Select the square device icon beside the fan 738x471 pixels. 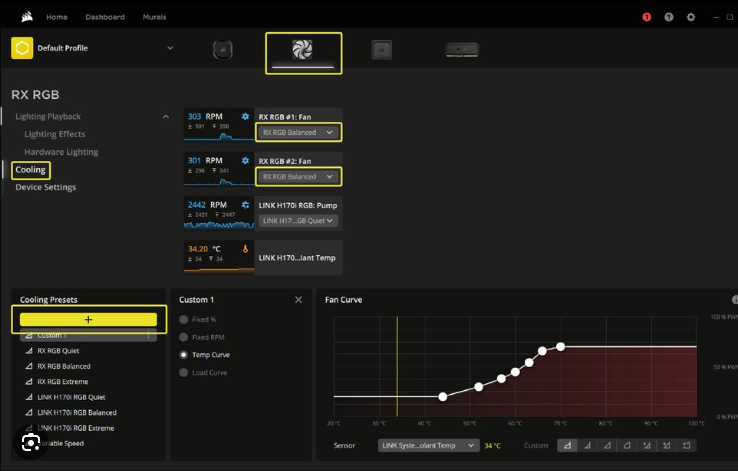click(x=382, y=50)
